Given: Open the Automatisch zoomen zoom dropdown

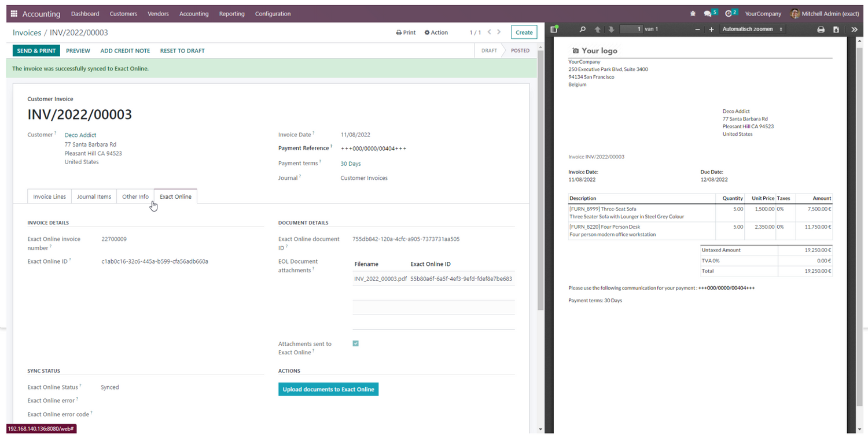Looking at the screenshot, I should pyautogui.click(x=753, y=29).
